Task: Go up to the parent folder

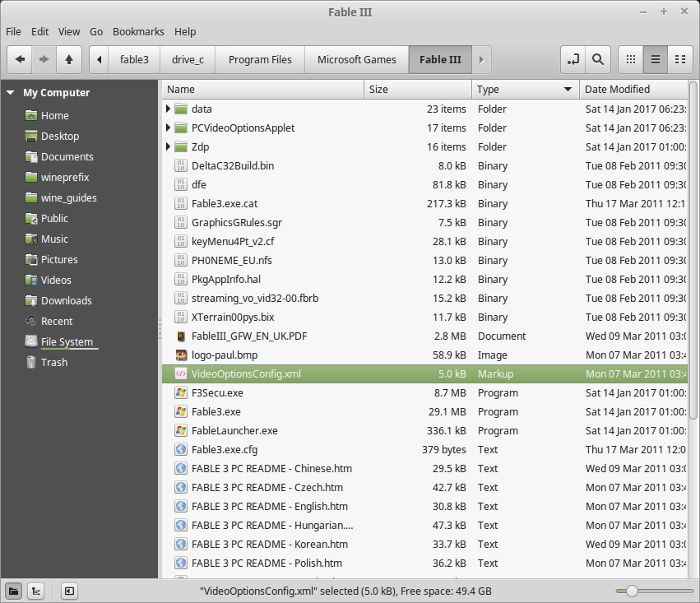Action: (x=69, y=59)
